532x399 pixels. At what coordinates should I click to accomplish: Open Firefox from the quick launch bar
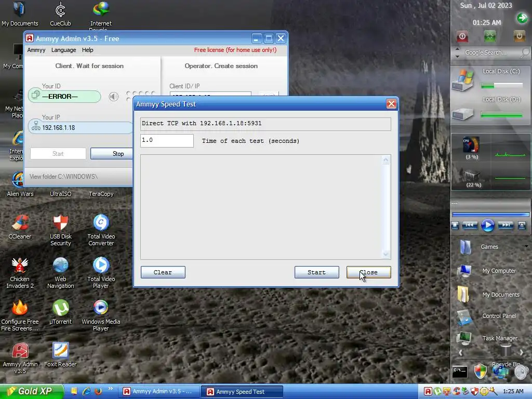(98, 391)
